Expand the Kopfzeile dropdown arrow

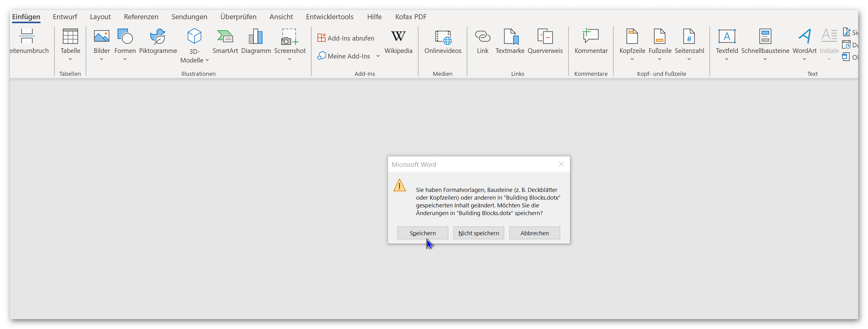[632, 59]
